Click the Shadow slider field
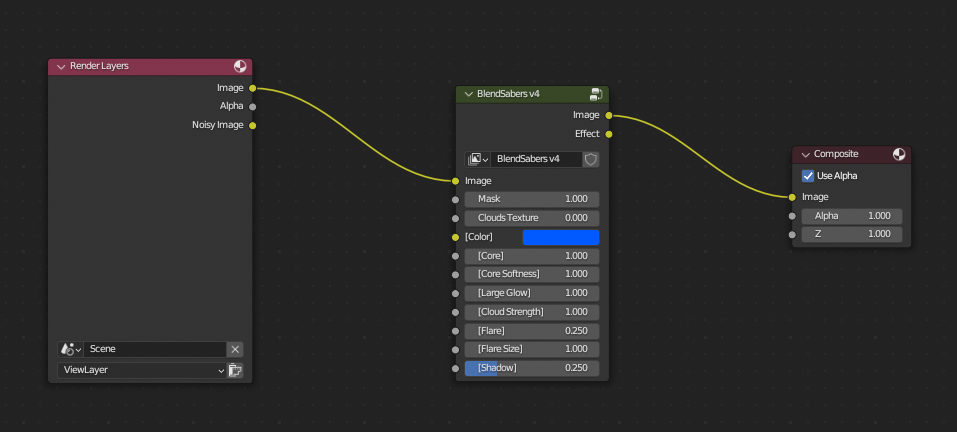Image resolution: width=957 pixels, height=432 pixels. pyautogui.click(x=532, y=368)
